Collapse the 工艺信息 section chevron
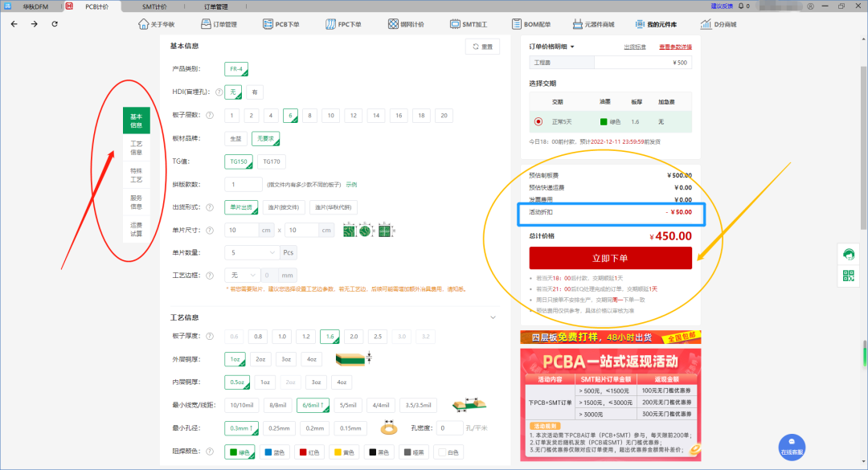The image size is (868, 470). pos(493,318)
